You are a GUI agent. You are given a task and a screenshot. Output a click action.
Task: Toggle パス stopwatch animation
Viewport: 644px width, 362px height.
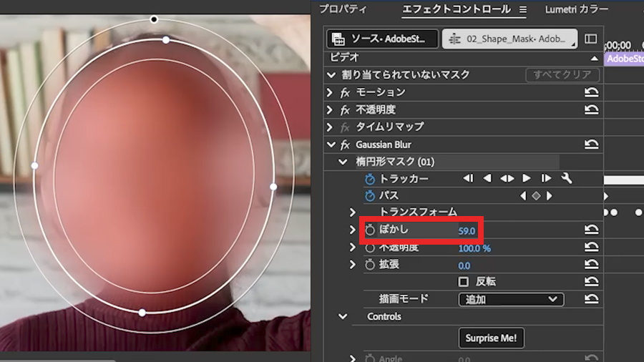point(370,196)
